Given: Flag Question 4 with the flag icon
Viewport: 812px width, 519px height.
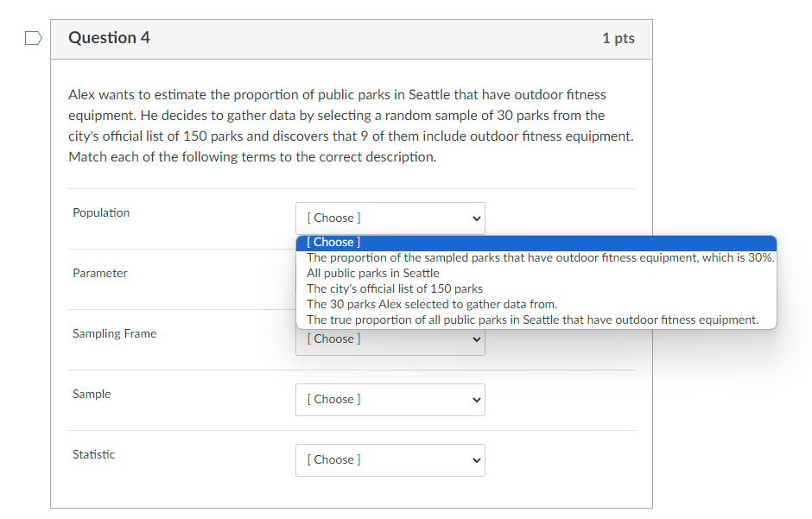Looking at the screenshot, I should click(x=33, y=39).
